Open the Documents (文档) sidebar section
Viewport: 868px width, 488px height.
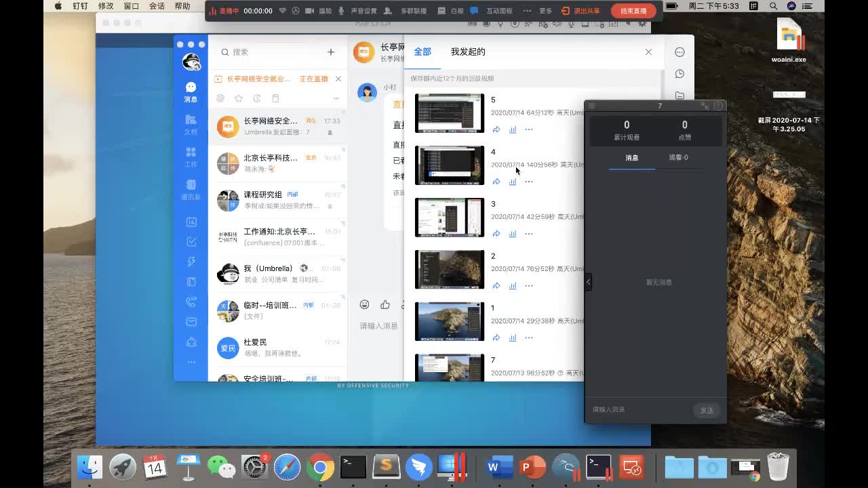191,125
